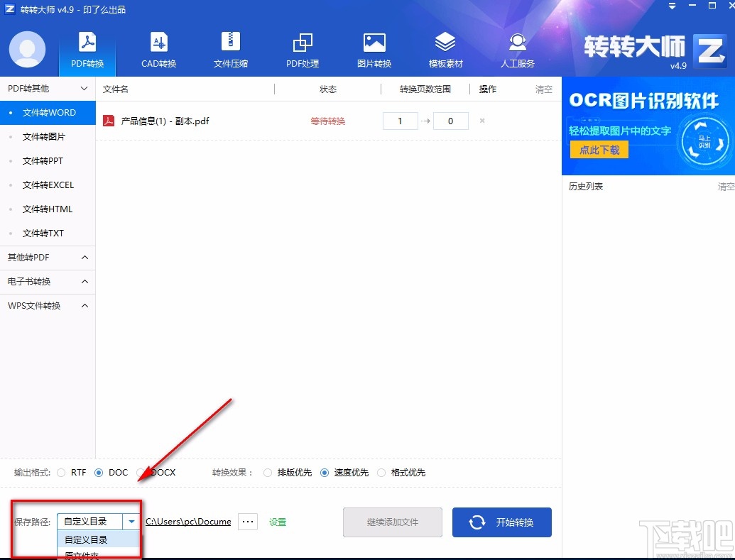This screenshot has width=735, height=560.
Task: Switch to the 文件转PPT option
Action: pyautogui.click(x=48, y=160)
